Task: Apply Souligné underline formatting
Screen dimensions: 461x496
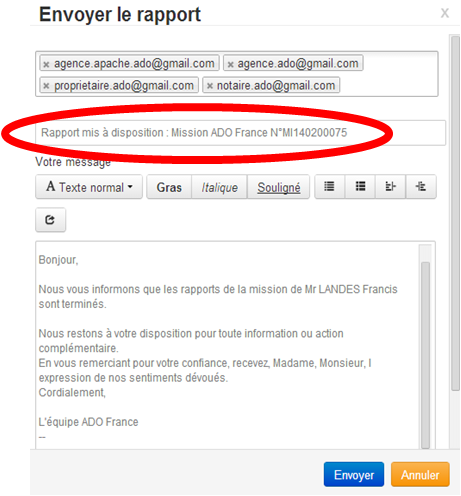Action: tap(279, 187)
